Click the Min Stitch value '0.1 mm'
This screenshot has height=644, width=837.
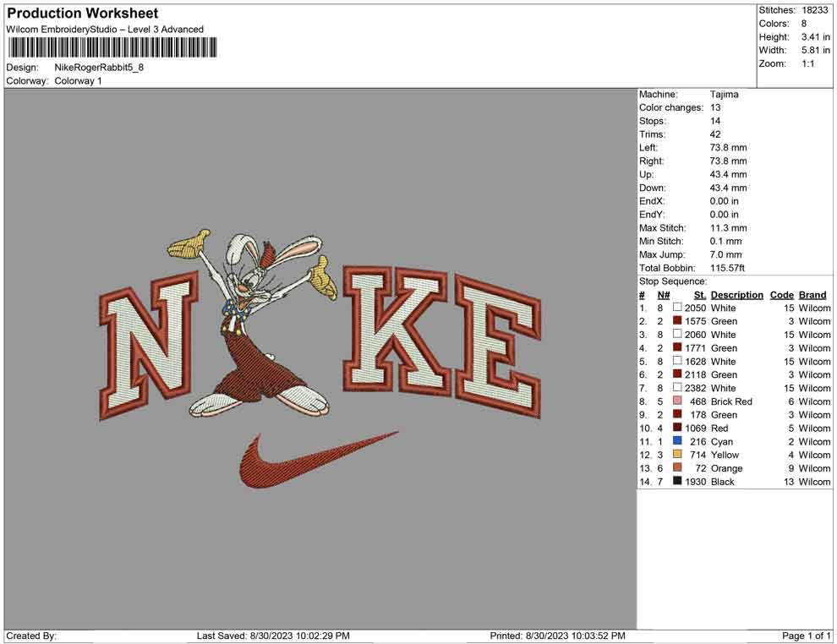[x=725, y=241]
